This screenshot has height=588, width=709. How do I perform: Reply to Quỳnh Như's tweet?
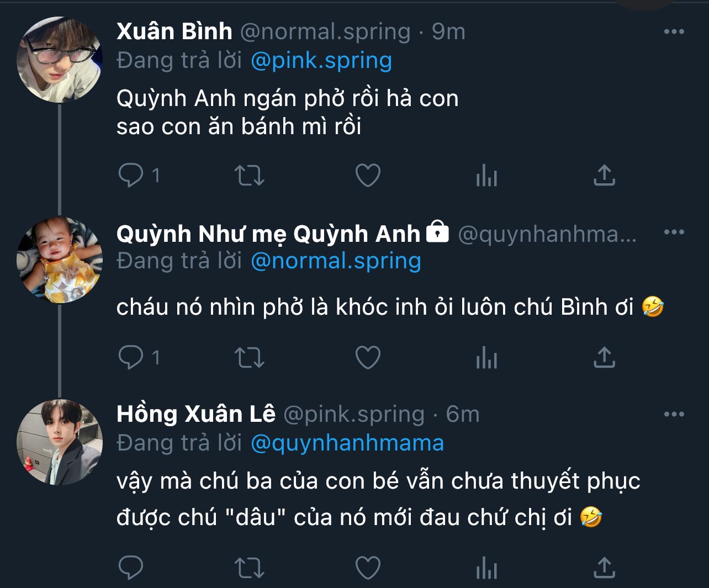tap(131, 358)
